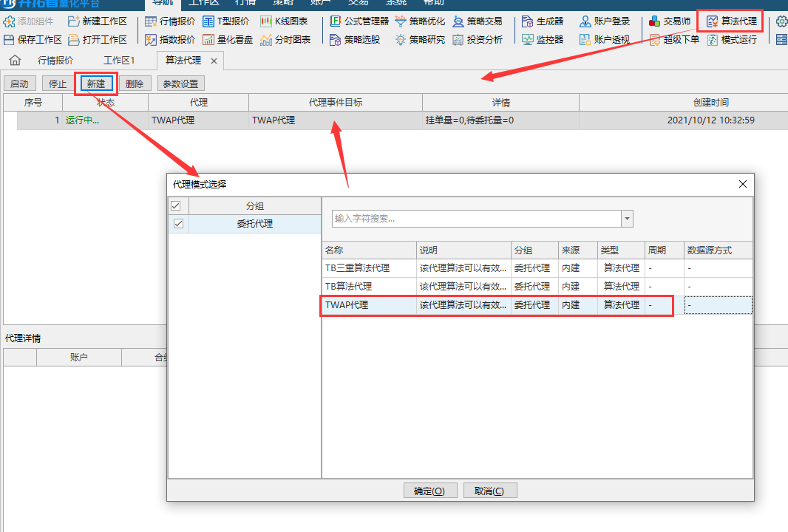Open the K线图表 chart tool
Viewport: 788px width, 532px height.
point(284,21)
